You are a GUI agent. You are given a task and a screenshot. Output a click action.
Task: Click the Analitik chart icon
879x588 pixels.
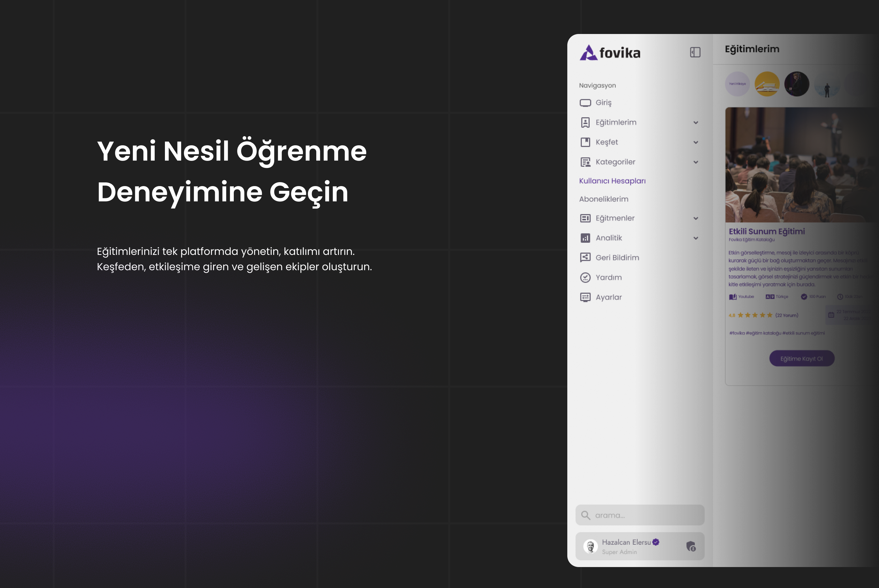point(585,238)
